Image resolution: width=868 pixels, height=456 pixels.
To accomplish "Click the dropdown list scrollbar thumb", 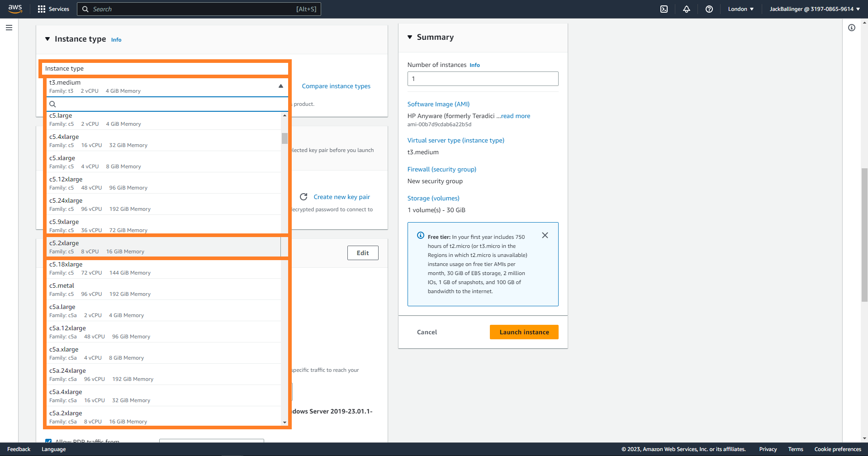I will (x=285, y=138).
